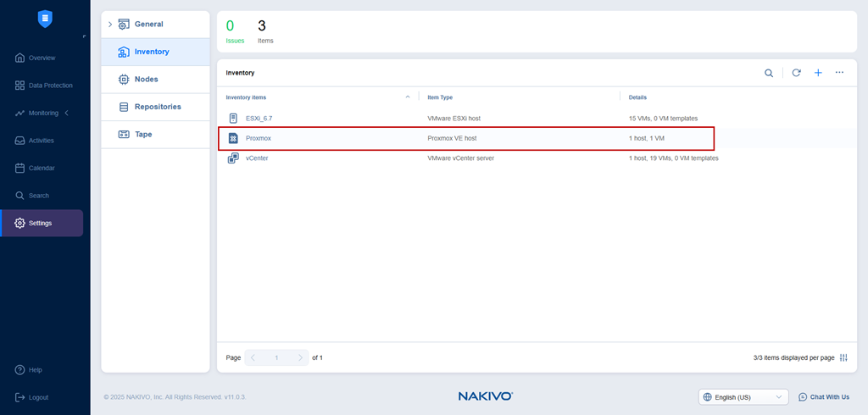The width and height of the screenshot is (868, 415).
Task: Click '1 host, 19 VMs, 0 VM templates'
Action: click(x=674, y=158)
